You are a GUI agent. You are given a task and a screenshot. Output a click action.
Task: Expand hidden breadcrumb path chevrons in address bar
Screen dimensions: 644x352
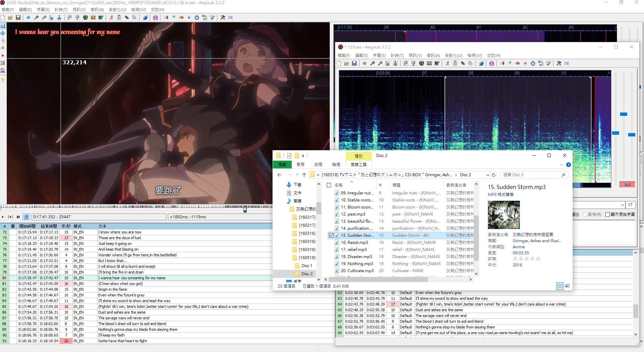[318, 175]
